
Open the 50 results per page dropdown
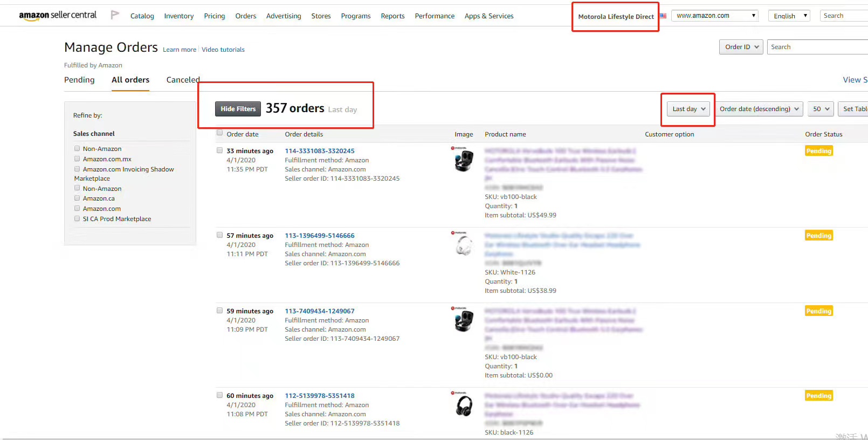click(x=821, y=109)
